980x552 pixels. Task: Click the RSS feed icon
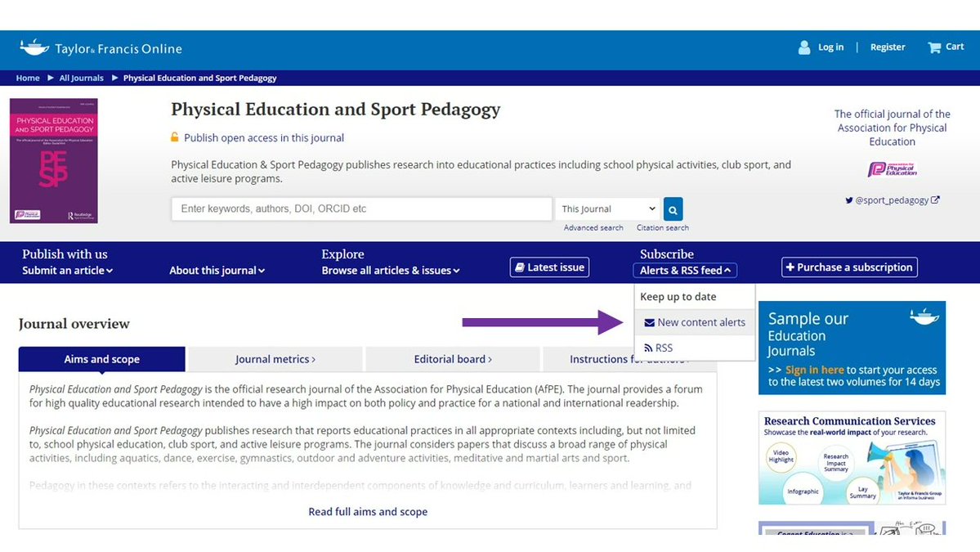point(648,348)
